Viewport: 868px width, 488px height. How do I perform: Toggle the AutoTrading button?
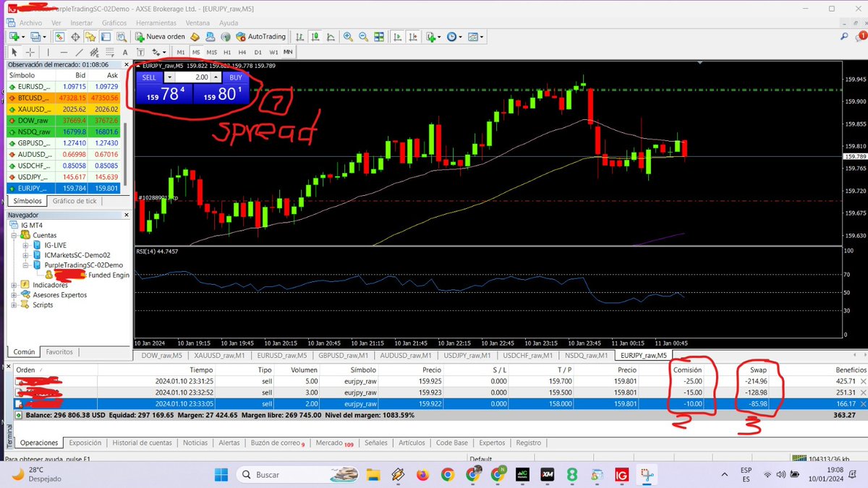(262, 37)
